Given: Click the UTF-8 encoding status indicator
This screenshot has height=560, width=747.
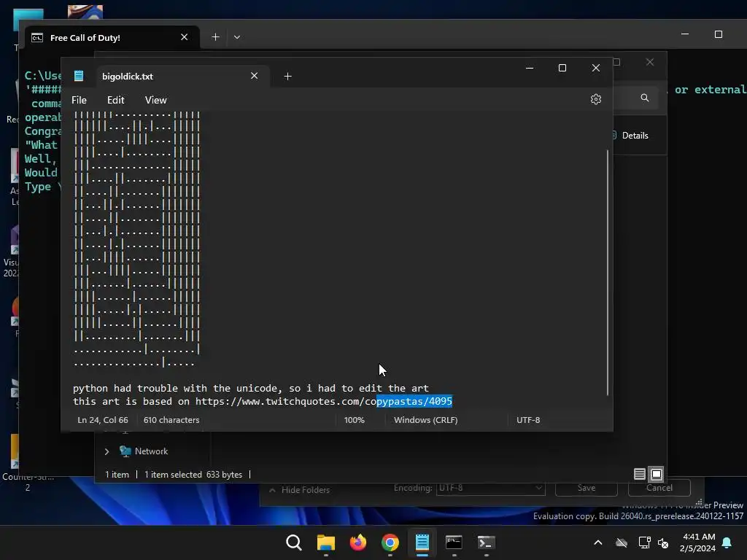Looking at the screenshot, I should pyautogui.click(x=528, y=420).
